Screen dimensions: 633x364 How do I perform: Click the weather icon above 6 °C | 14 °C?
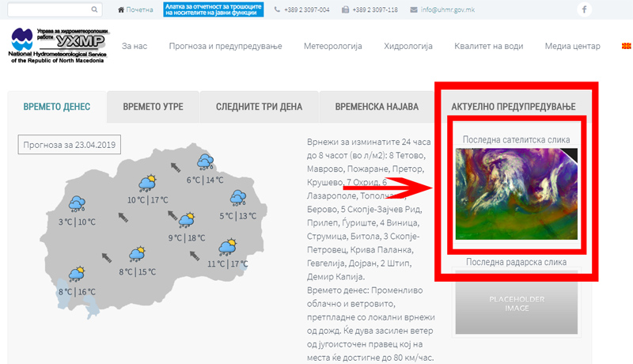point(205,162)
